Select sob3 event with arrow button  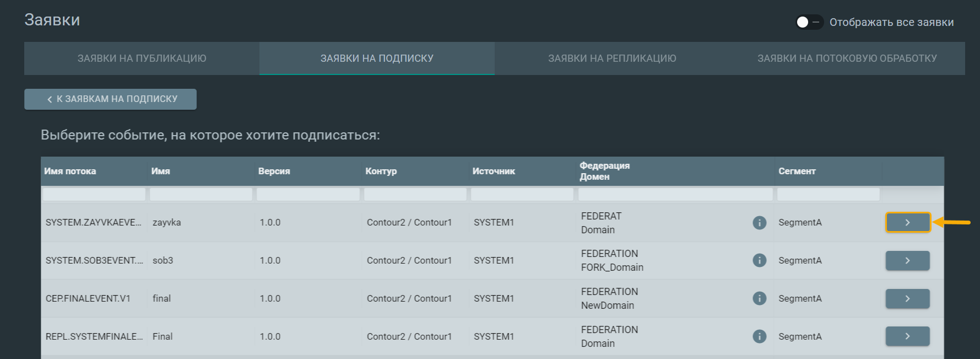point(907,260)
